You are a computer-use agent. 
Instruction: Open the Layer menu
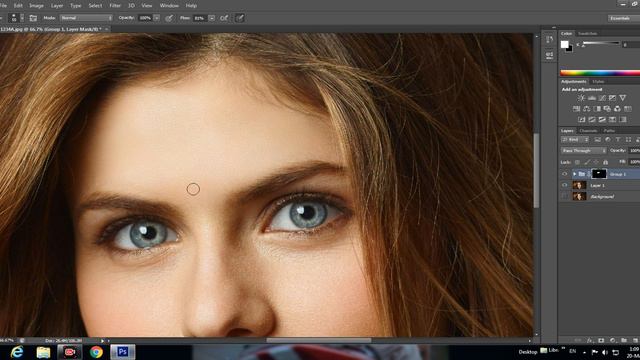57,6
